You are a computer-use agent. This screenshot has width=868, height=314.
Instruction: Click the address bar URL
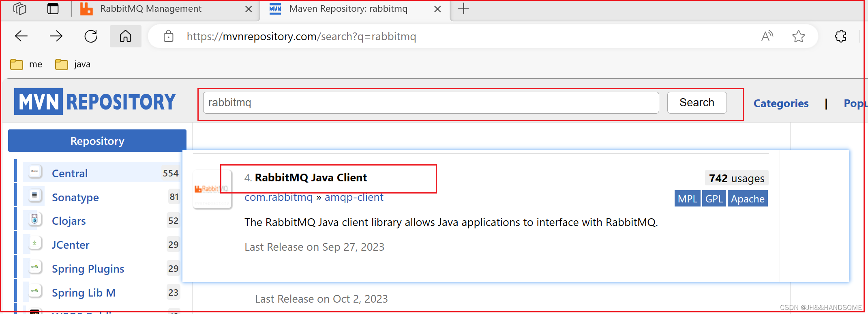pyautogui.click(x=301, y=37)
